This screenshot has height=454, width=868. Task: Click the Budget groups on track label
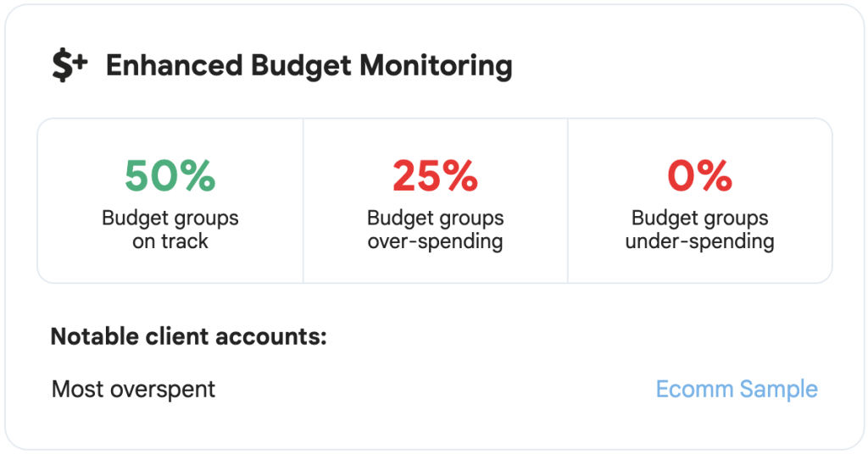pyautogui.click(x=170, y=230)
